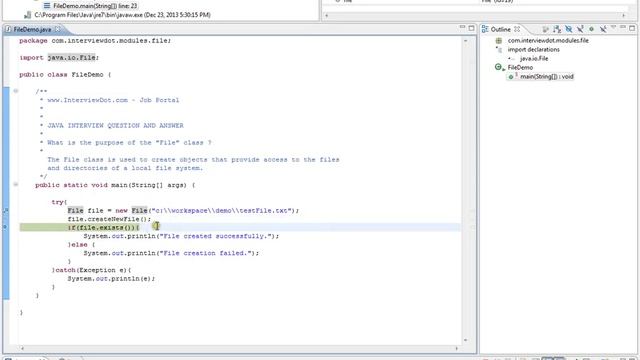Select FileDemo class in Outline

[x=520, y=67]
